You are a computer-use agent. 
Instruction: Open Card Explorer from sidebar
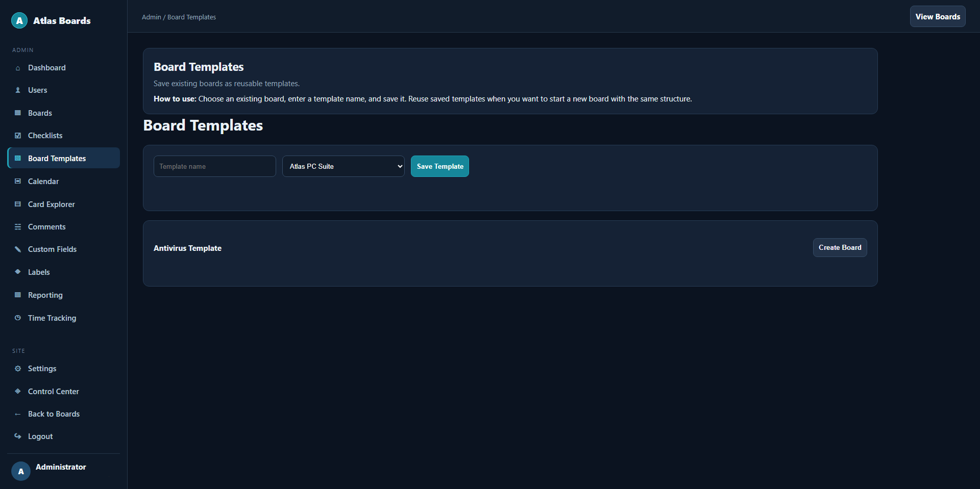pos(64,204)
